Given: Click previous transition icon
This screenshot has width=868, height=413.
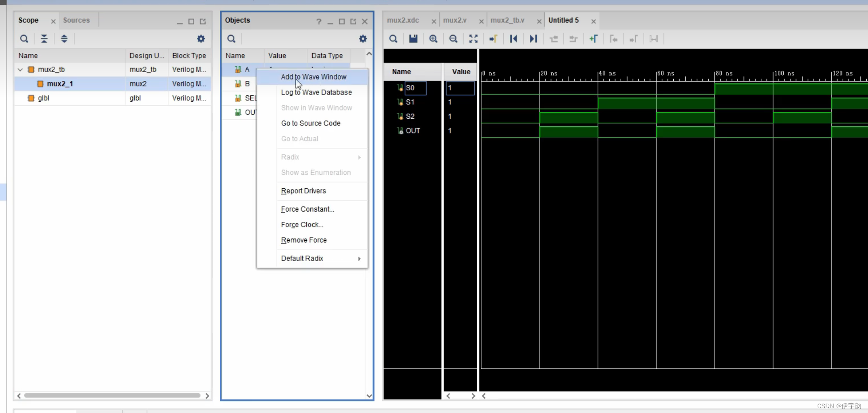Looking at the screenshot, I should (554, 39).
